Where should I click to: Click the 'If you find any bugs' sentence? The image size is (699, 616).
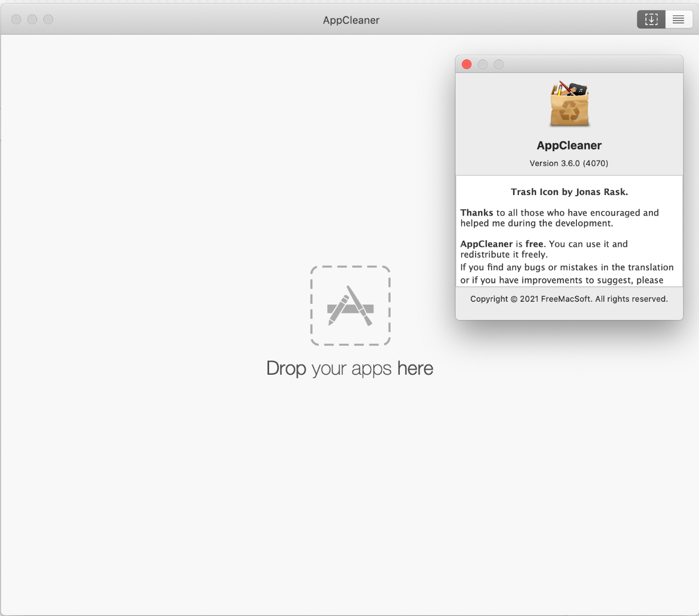[567, 274]
